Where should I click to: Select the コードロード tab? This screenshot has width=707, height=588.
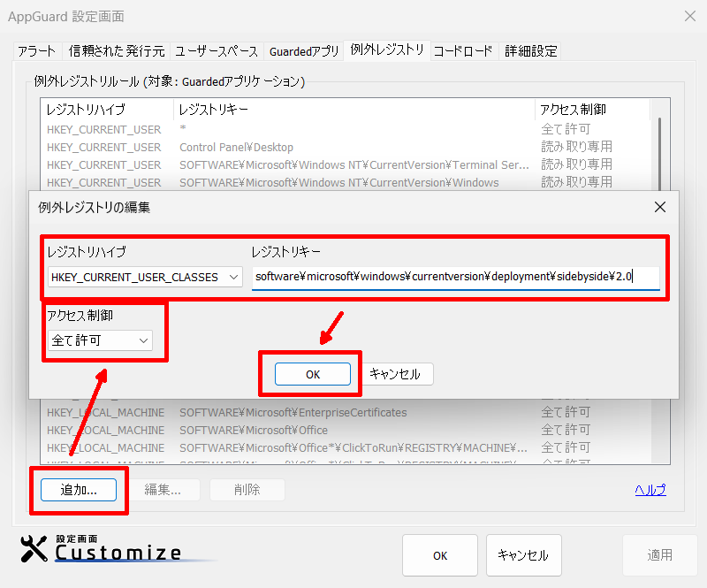point(463,51)
